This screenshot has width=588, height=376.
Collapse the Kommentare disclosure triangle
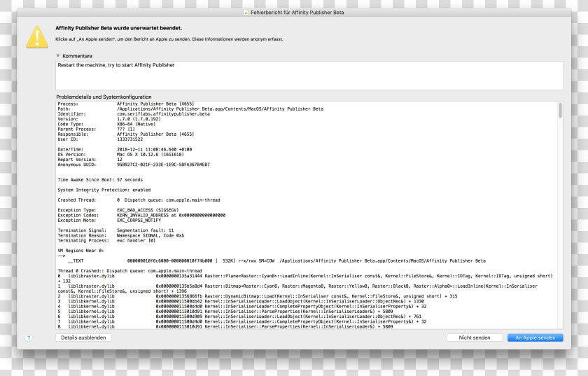coord(58,56)
